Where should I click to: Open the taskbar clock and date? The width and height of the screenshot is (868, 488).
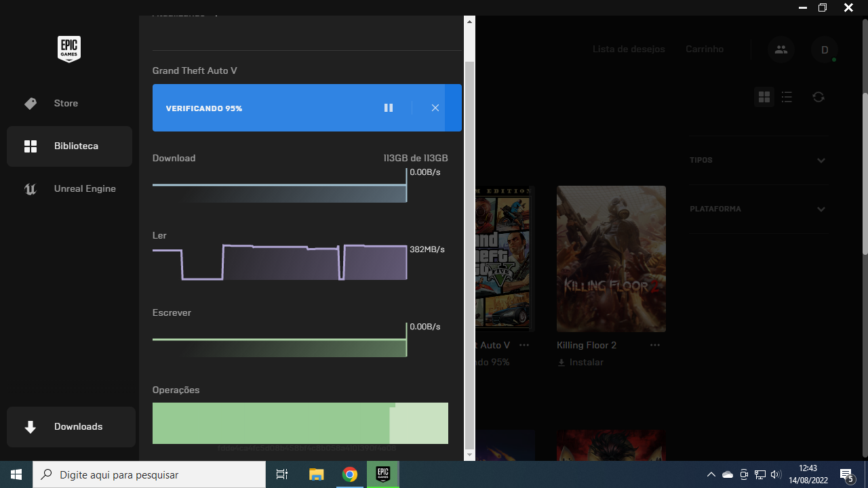tap(808, 474)
